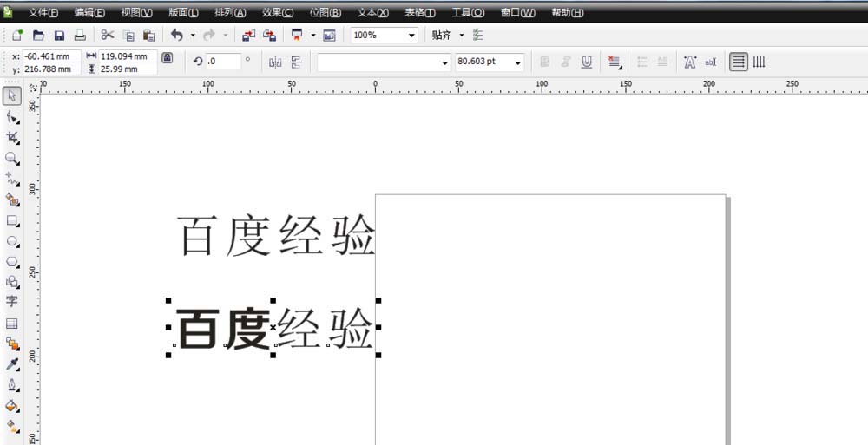The height and width of the screenshot is (445, 868).
Task: Click the Export icon
Action: (270, 36)
